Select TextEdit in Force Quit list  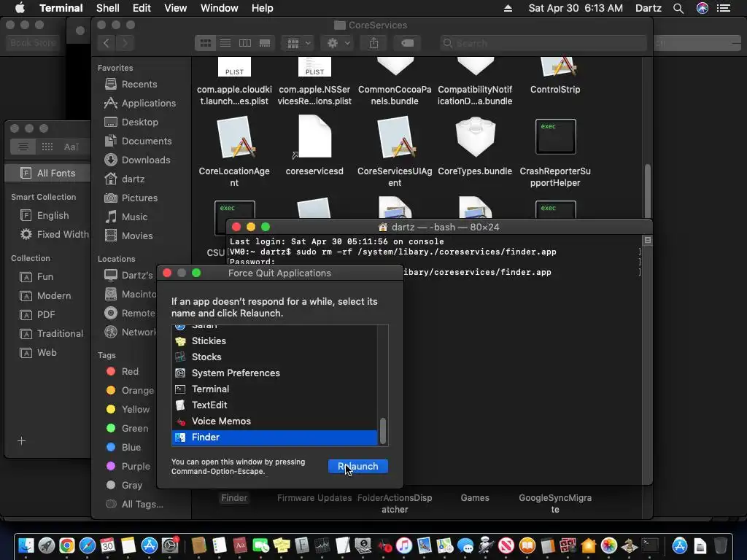(274, 405)
